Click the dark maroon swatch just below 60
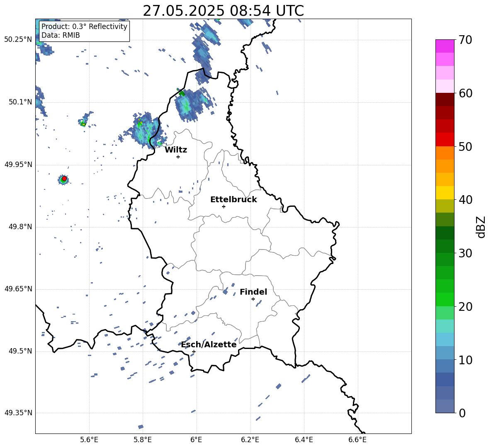491x448 pixels. [x=445, y=99]
